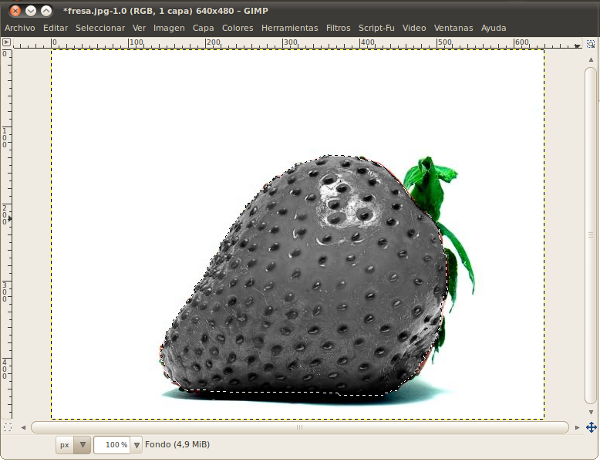600x462 pixels.
Task: Click the navigation cross icon at bottom right
Action: pos(591,427)
